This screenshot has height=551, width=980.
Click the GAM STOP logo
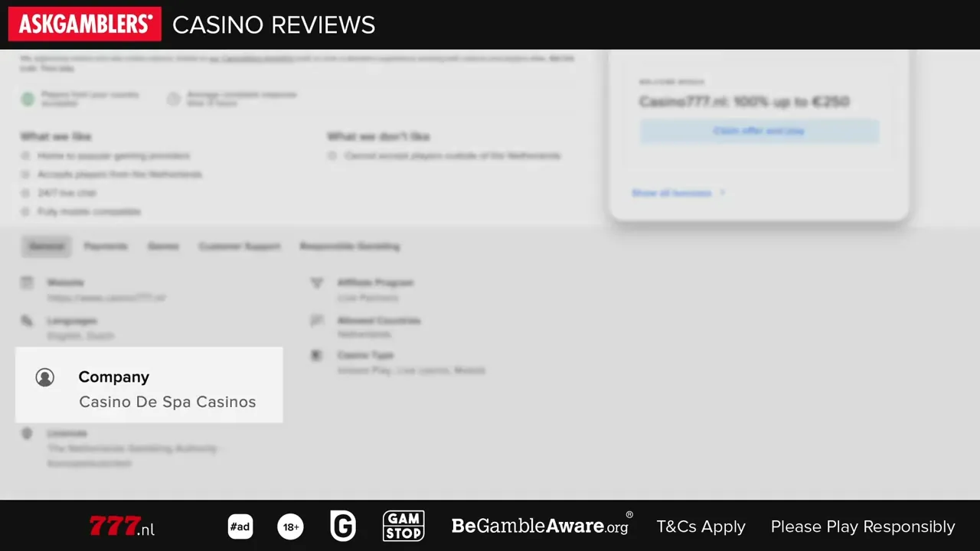[x=403, y=527]
